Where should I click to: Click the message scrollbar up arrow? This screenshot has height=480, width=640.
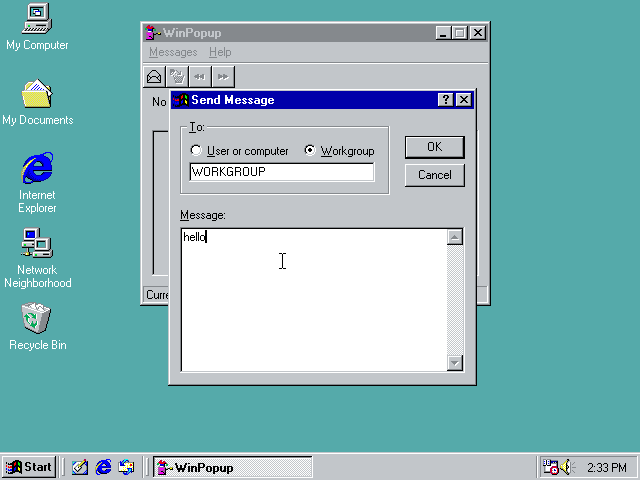(x=455, y=237)
